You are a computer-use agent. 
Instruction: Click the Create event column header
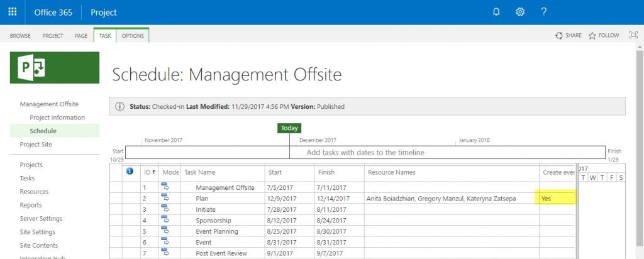[x=557, y=172]
